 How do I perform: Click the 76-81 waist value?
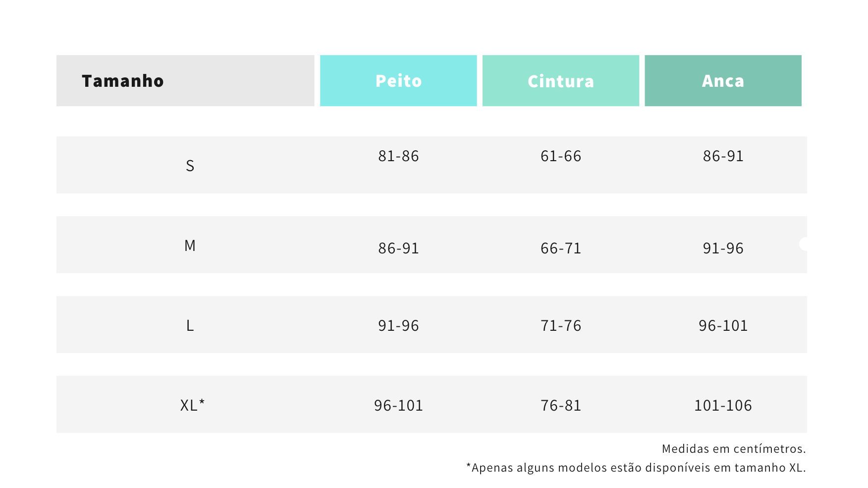(561, 405)
